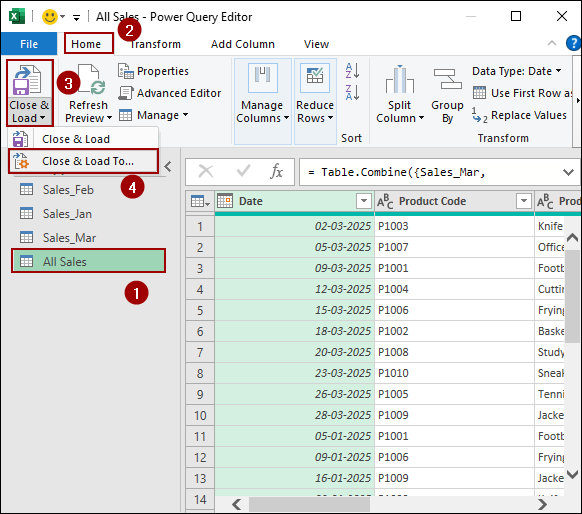Sort ascending A to Z
Viewport: 582px width, 514px height.
tap(352, 70)
